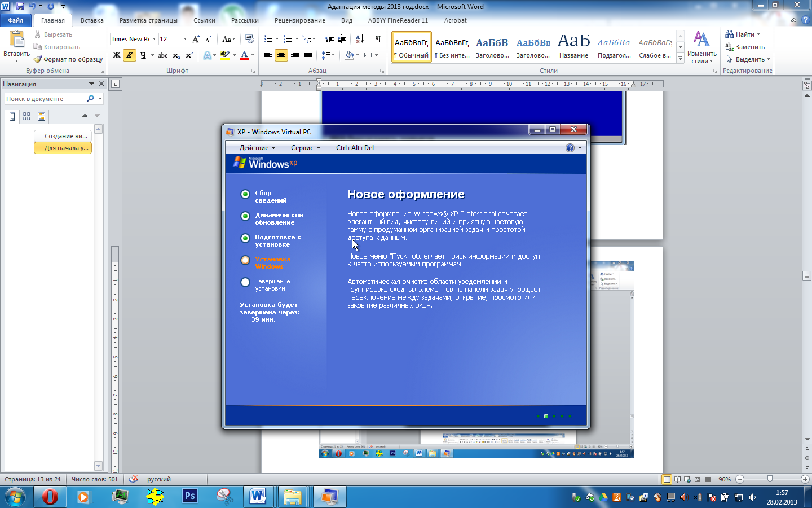Toggle superscript formatting

(189, 55)
